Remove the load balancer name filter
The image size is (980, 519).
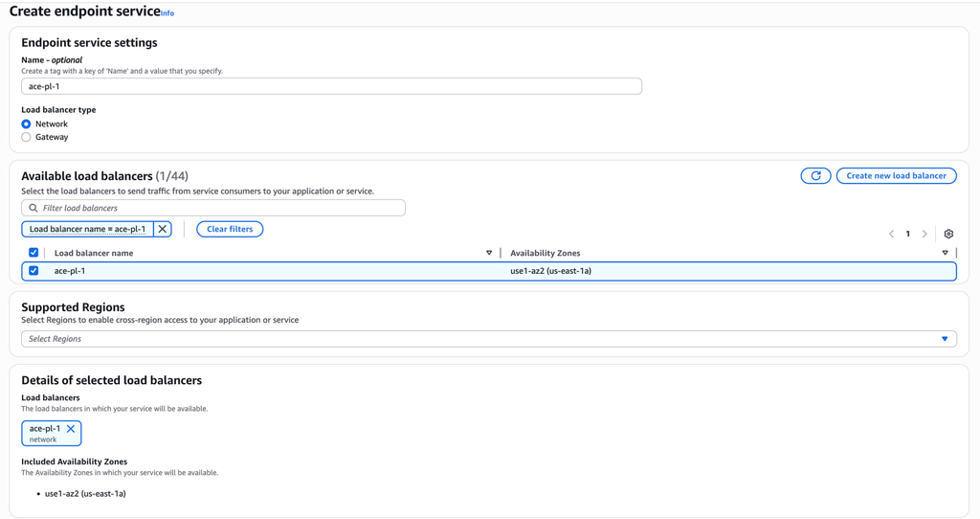point(163,229)
